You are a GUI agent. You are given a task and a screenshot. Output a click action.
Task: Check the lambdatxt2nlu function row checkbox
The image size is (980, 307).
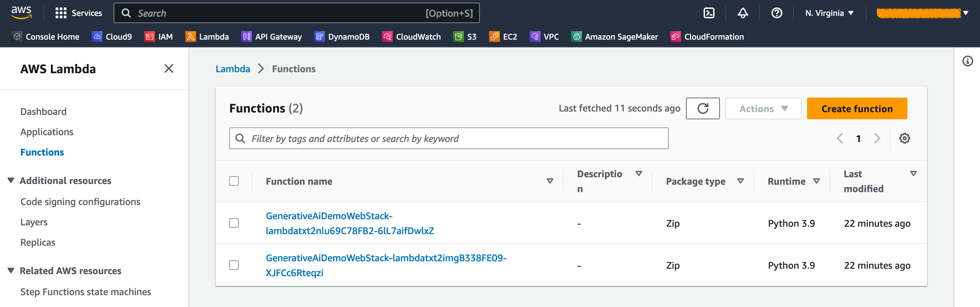click(234, 223)
